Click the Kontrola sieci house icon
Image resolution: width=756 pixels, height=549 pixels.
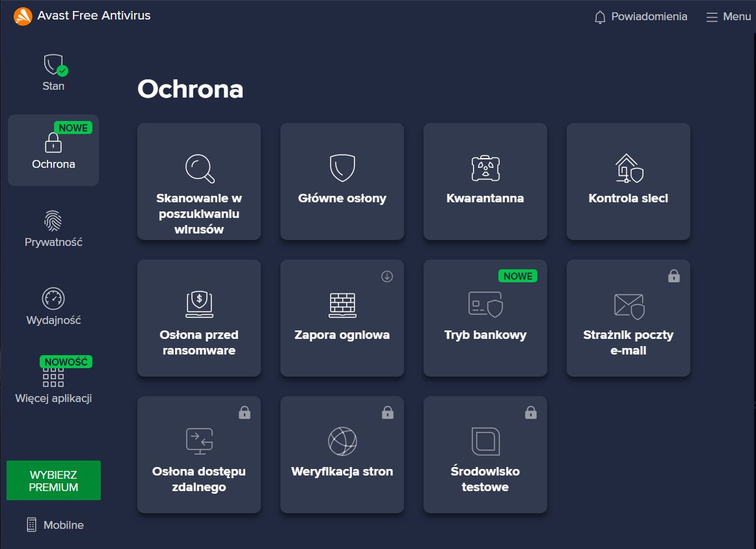628,168
